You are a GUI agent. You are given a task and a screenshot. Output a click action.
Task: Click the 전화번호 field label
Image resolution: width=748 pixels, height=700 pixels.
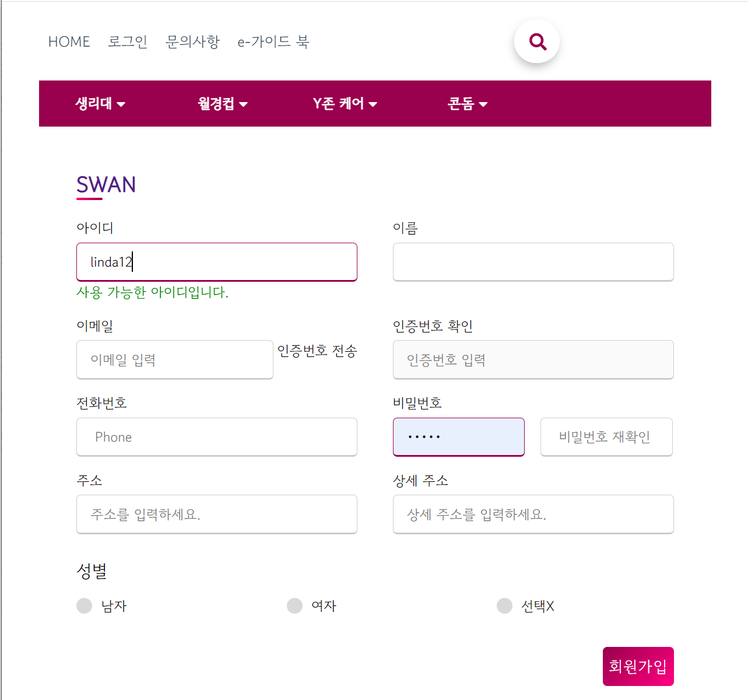[x=102, y=403]
